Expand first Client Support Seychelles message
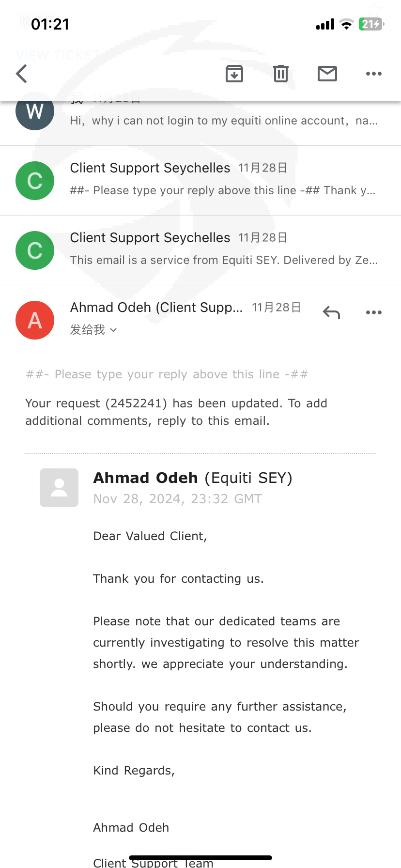401x868 pixels. tap(200, 181)
